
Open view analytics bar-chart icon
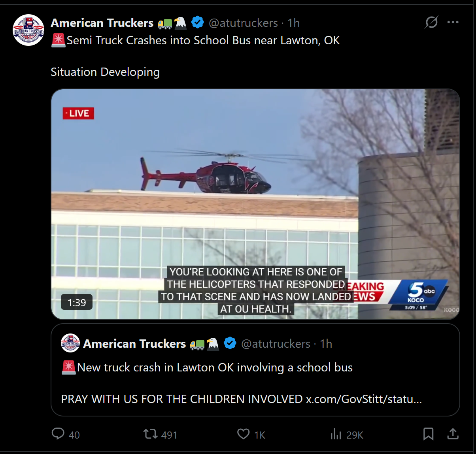click(336, 434)
